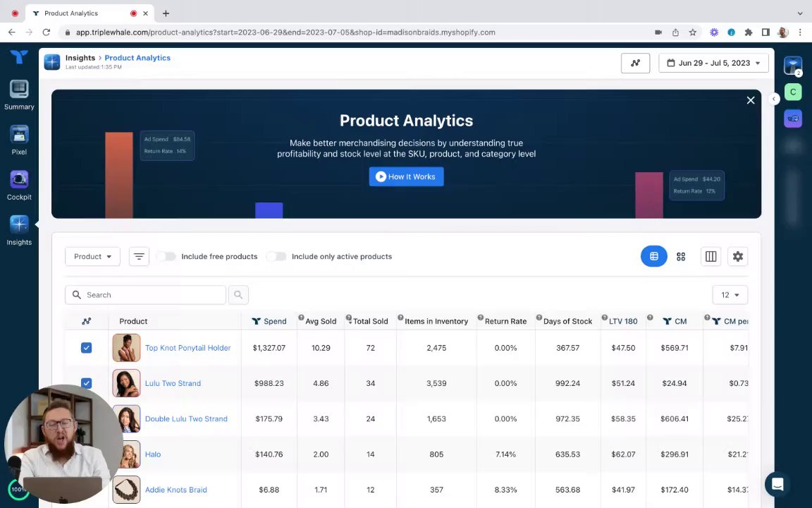
Task: Bookmark this page with the star icon
Action: pyautogui.click(x=692, y=32)
